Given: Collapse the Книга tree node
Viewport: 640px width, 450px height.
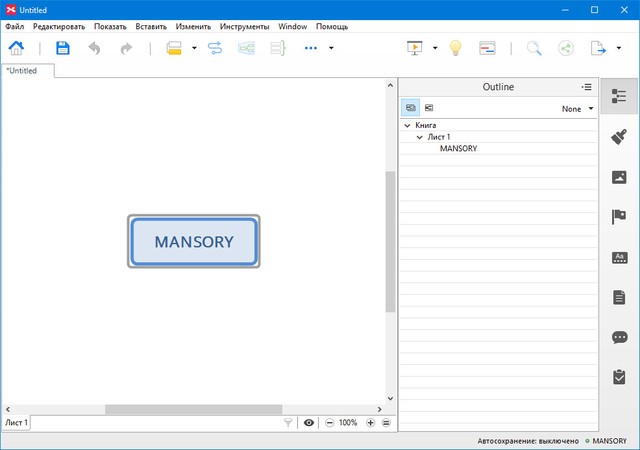Looking at the screenshot, I should tap(407, 126).
